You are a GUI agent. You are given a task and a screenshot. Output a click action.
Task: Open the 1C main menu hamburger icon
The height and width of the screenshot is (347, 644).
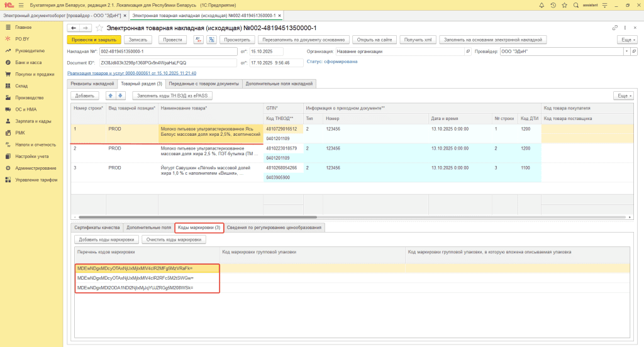pyautogui.click(x=21, y=6)
